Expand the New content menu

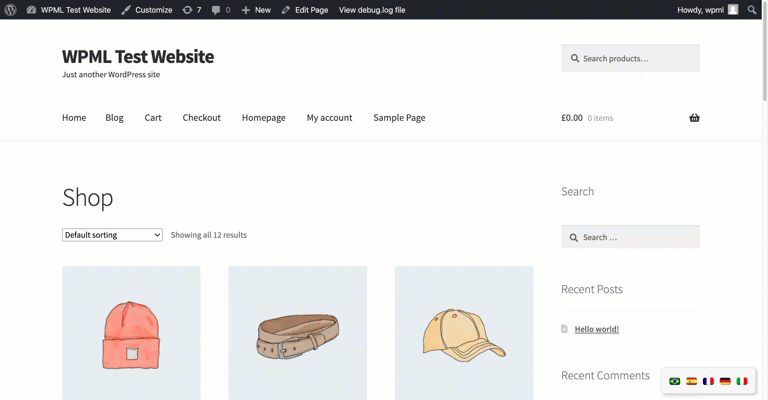[256, 10]
